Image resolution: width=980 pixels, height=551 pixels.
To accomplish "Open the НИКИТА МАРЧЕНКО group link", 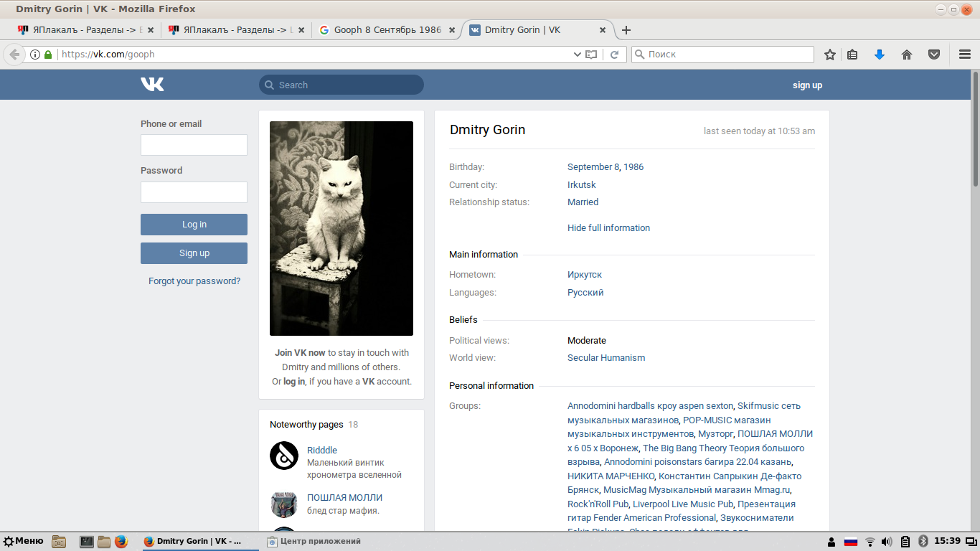I will point(611,476).
